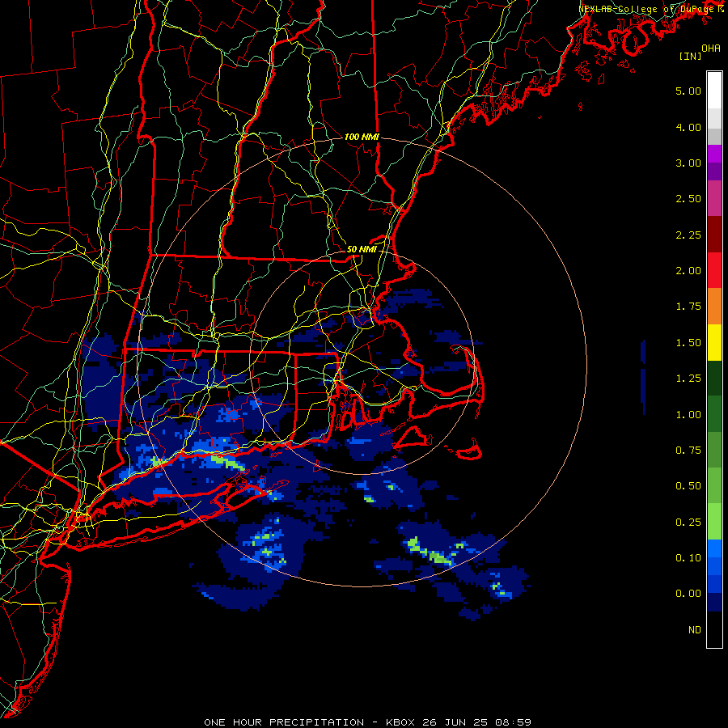Click the '50 NMI' range ring label
Screen dimensions: 728x728
tap(362, 249)
